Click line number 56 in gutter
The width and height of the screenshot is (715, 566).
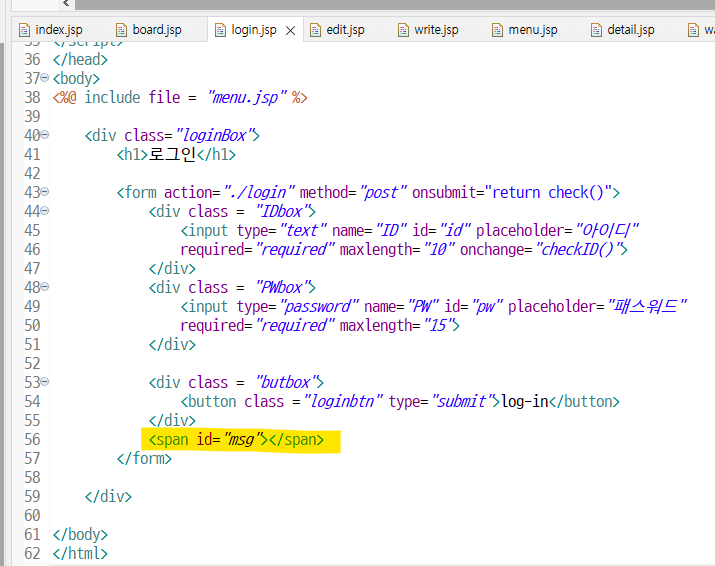[32, 440]
